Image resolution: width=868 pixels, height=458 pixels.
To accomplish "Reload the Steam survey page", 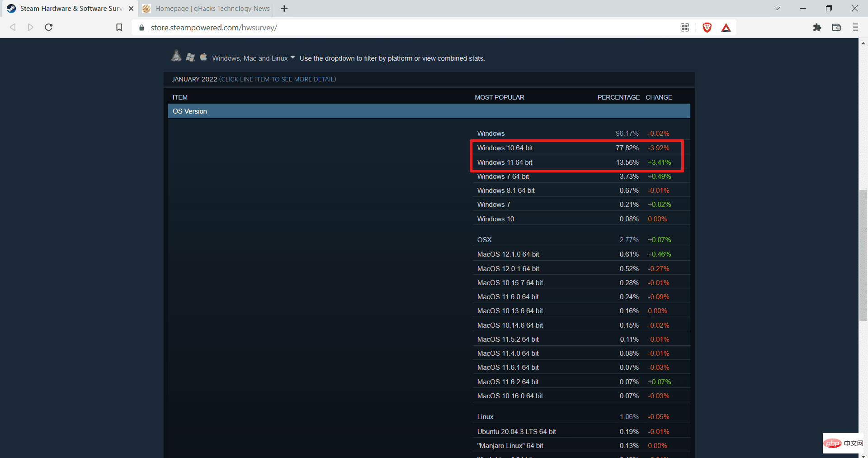I will pyautogui.click(x=49, y=27).
